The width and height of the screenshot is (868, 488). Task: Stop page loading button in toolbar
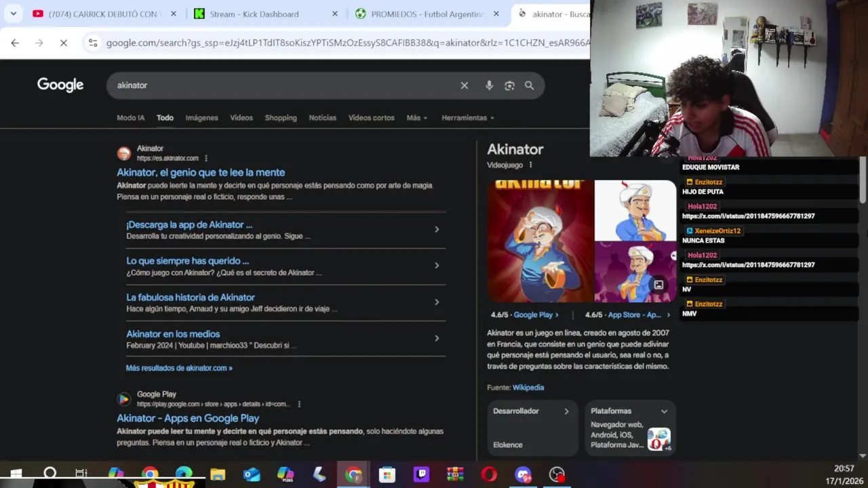63,43
